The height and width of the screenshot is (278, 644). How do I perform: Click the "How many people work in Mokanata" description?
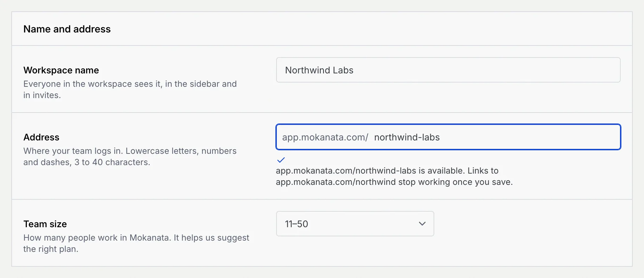pos(136,243)
